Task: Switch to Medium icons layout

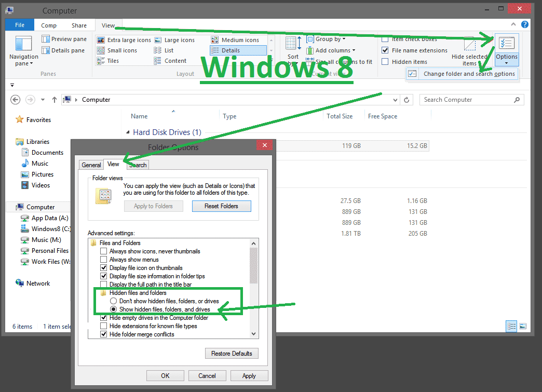Action: (x=235, y=40)
